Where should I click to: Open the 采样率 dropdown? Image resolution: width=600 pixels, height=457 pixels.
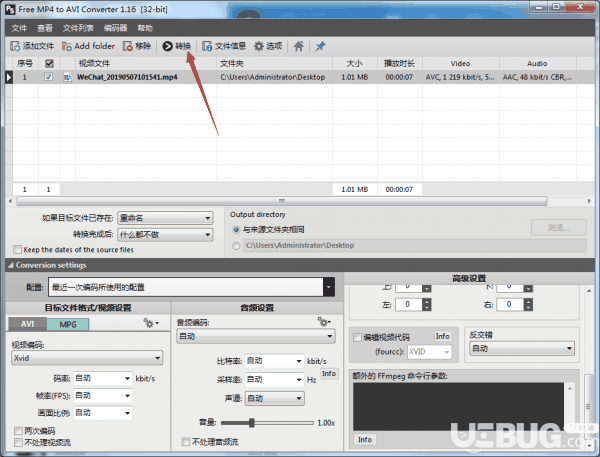pyautogui.click(x=274, y=380)
